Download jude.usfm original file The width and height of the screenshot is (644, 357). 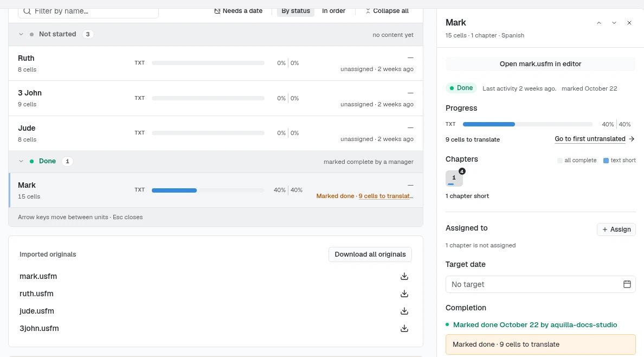click(x=404, y=311)
